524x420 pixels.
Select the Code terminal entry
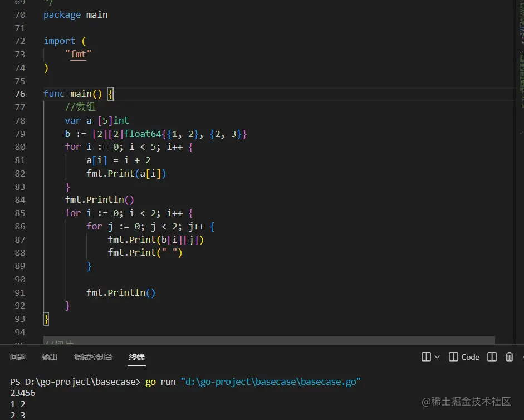(x=464, y=357)
